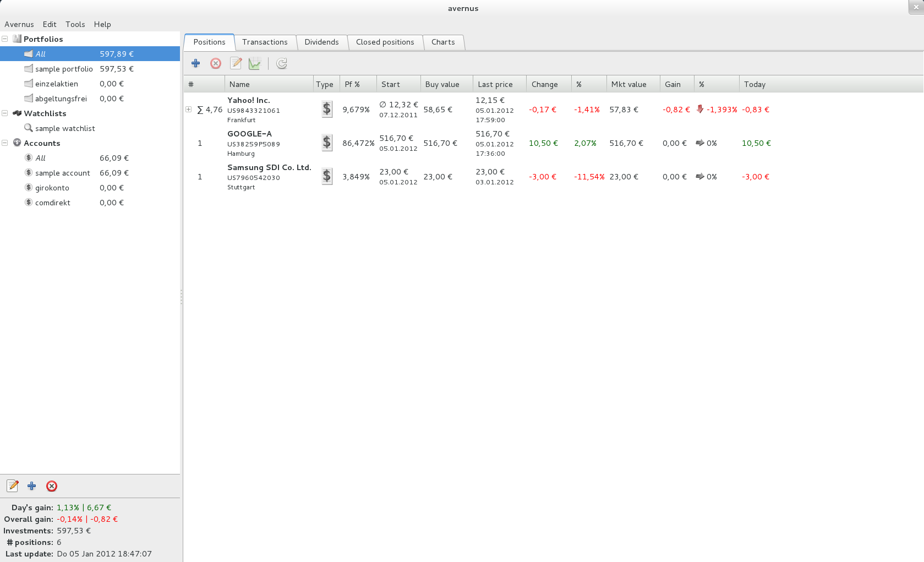Open the chart icon in positions toolbar

255,63
